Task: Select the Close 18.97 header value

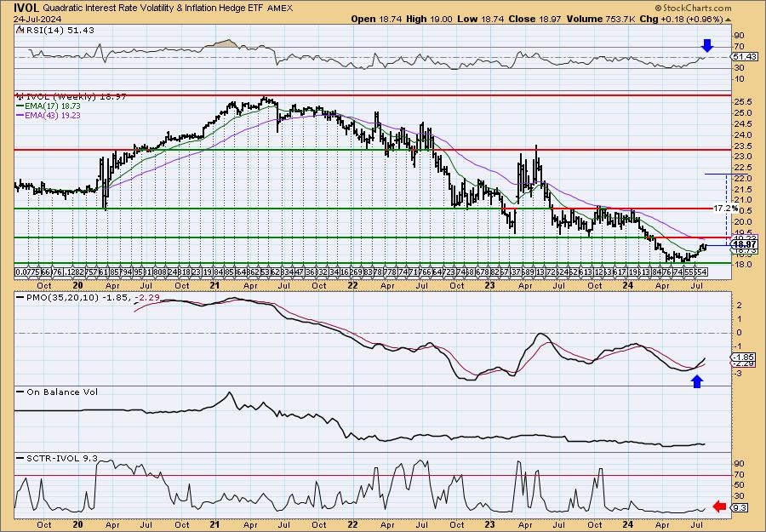Action: click(x=535, y=19)
